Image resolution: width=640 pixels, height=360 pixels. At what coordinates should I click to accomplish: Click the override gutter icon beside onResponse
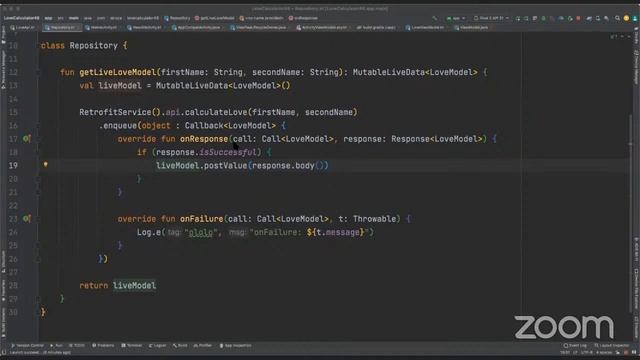click(27, 139)
